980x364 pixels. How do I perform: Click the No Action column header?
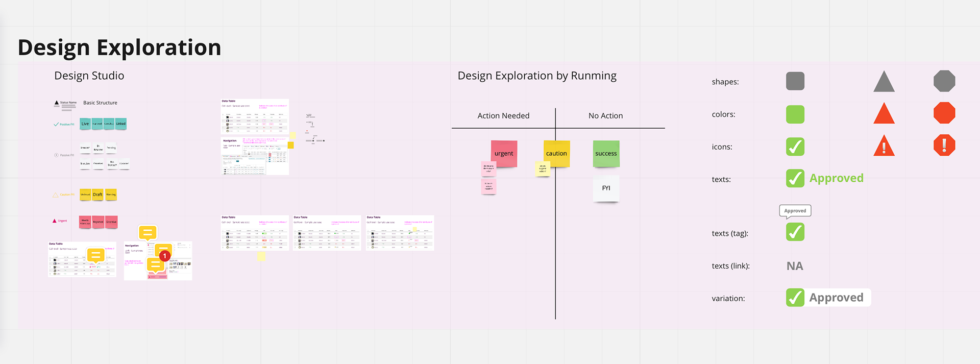click(606, 116)
